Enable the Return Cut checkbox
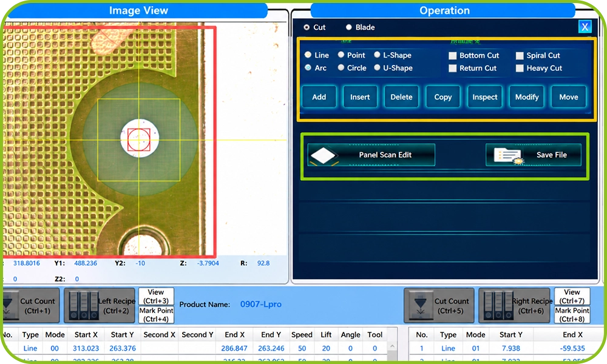 click(452, 69)
